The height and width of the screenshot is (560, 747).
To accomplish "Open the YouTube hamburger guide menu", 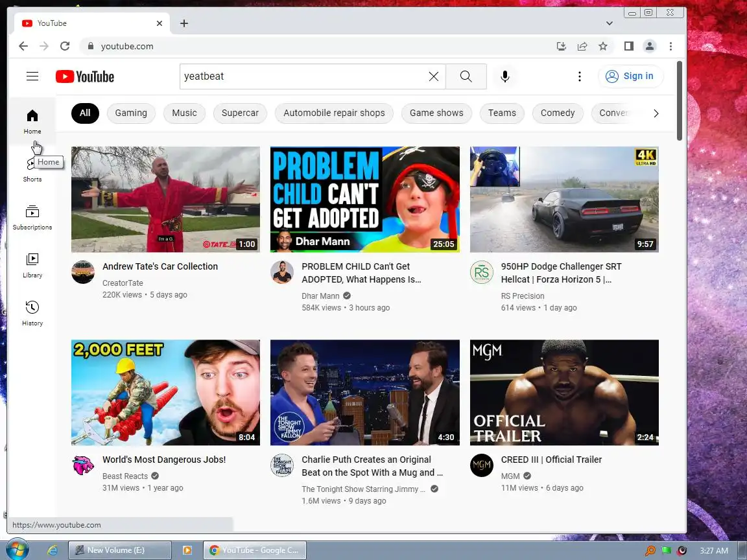I will 32,76.
